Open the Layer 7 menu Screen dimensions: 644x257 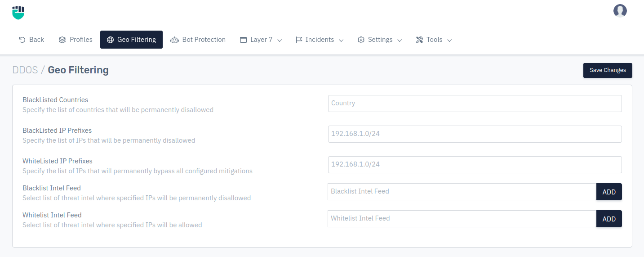[261, 40]
